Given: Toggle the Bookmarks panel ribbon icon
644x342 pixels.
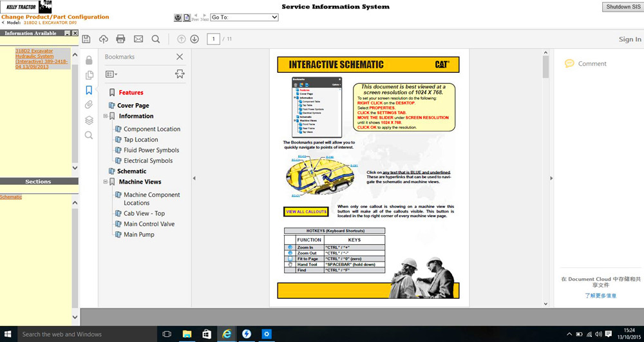Looking at the screenshot, I should [x=89, y=90].
